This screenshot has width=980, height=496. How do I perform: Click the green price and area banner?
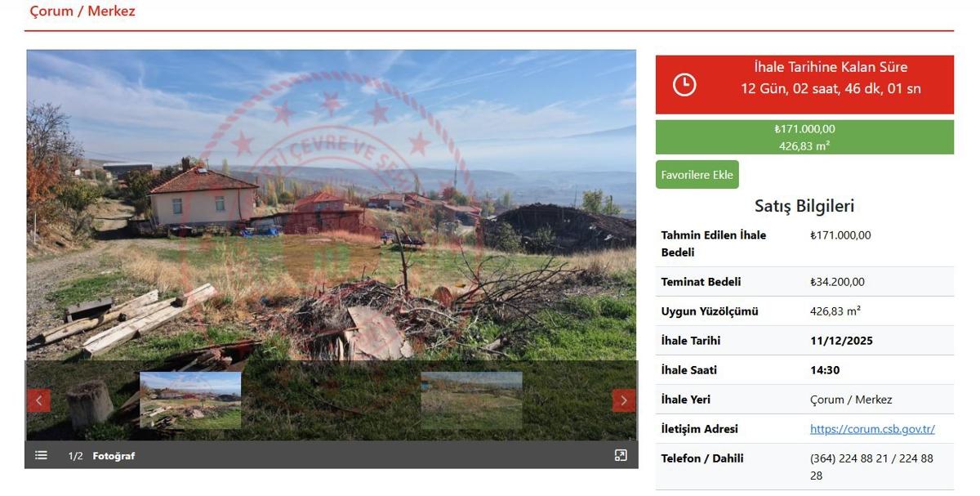tap(804, 137)
